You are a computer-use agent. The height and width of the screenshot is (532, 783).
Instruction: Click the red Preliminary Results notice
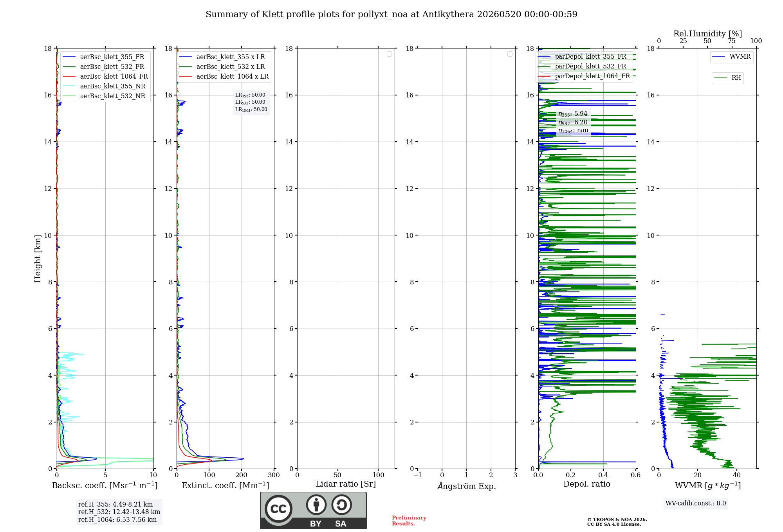(409, 521)
